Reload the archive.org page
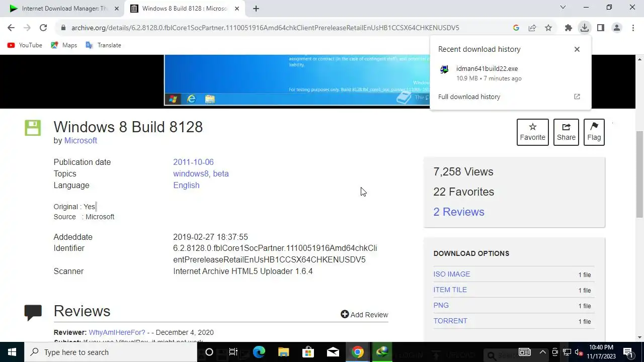 coord(43,28)
